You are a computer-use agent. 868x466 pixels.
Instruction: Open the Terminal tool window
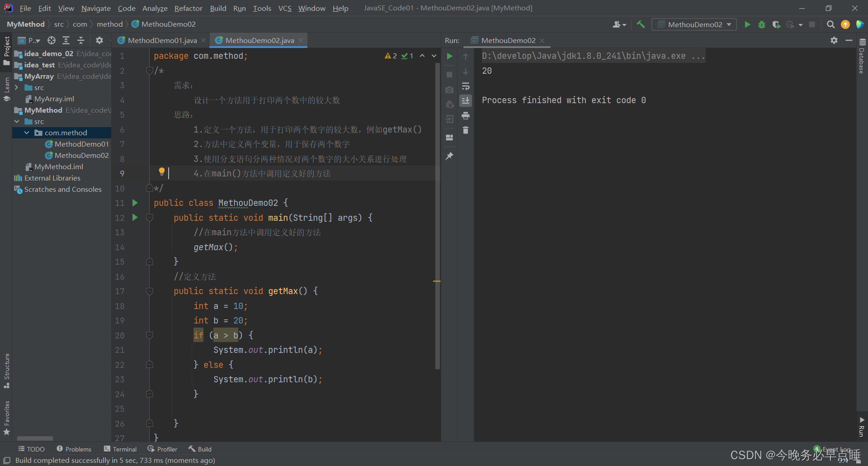coord(120,449)
